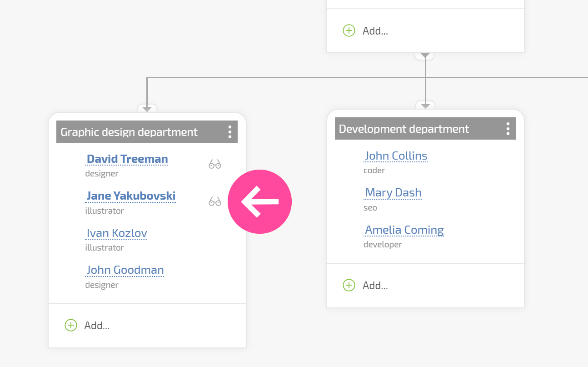This screenshot has width=588, height=367.
Task: Click Add... in Graphic design department
Action: (97, 325)
